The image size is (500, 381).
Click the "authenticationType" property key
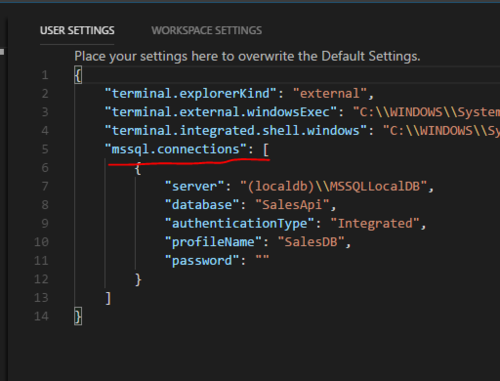239,224
